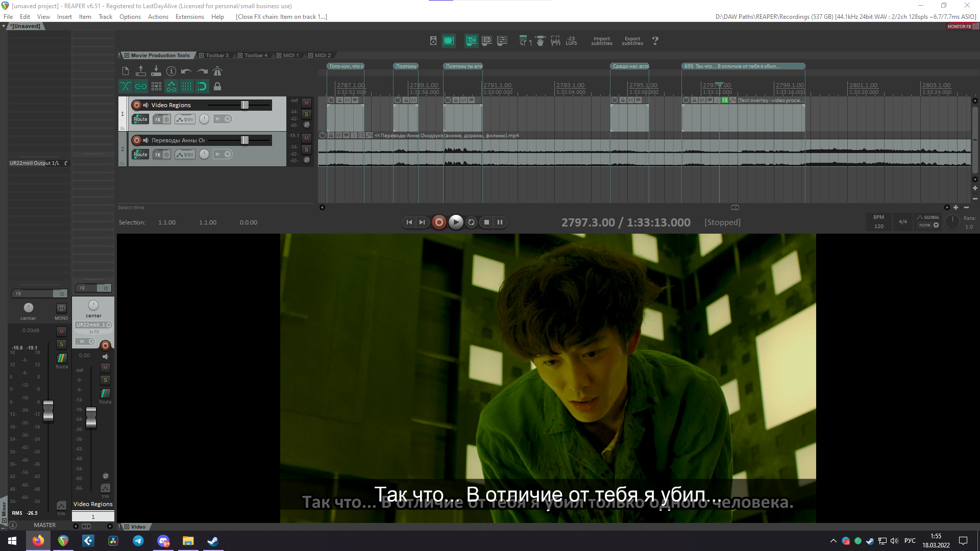Click Route button on Video Regions track
980x551 pixels.
pyautogui.click(x=140, y=119)
